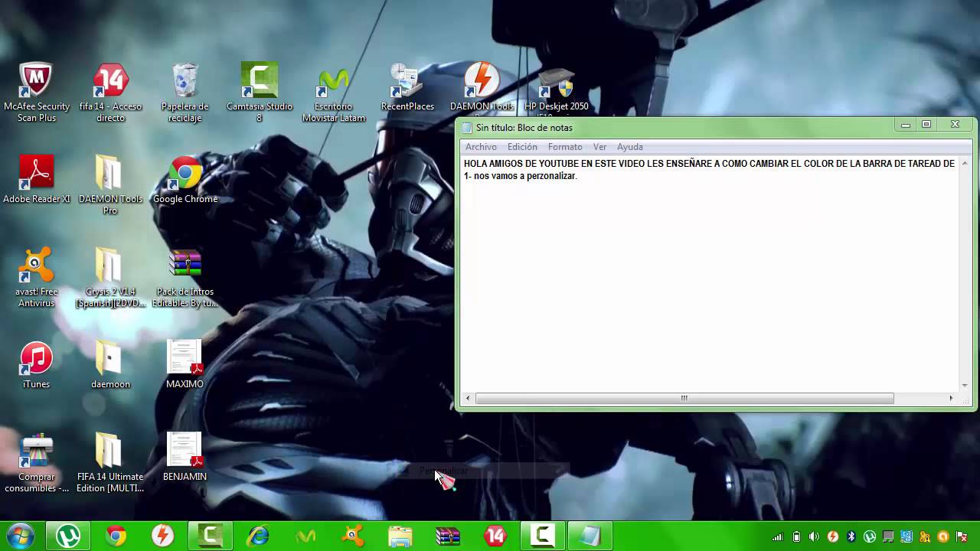Place cursor after "nos vamos a perzonalizar."
Screen dimensions: 980x551
[x=578, y=176]
